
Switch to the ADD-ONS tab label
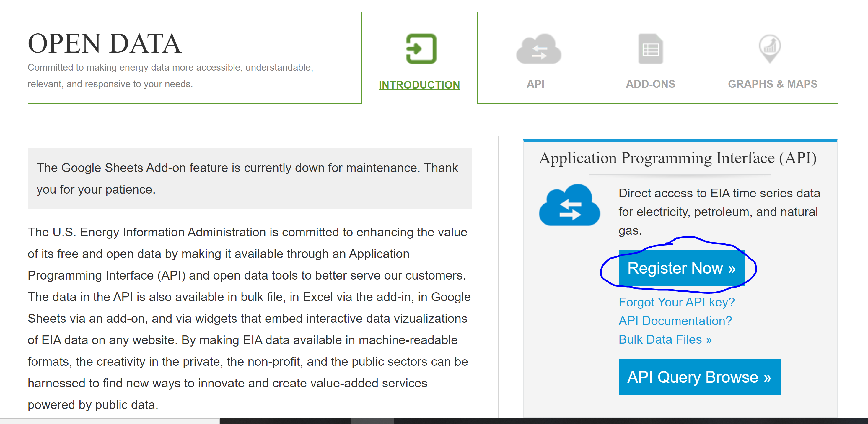click(x=650, y=84)
